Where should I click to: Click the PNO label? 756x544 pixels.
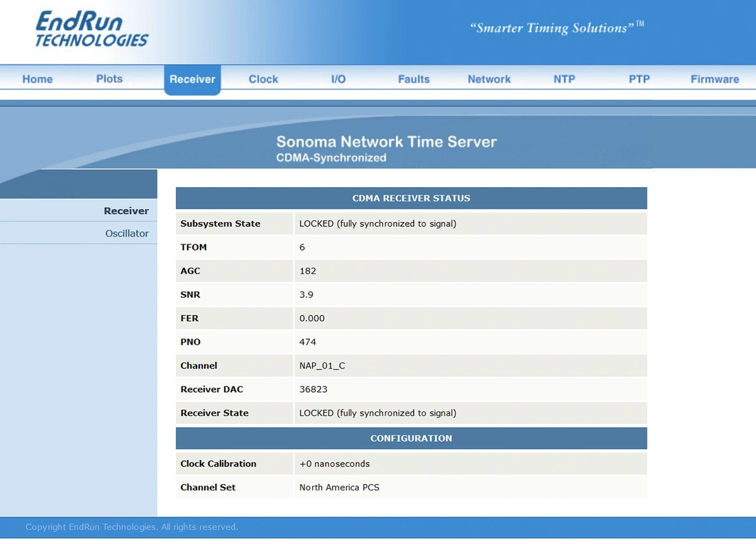click(190, 342)
